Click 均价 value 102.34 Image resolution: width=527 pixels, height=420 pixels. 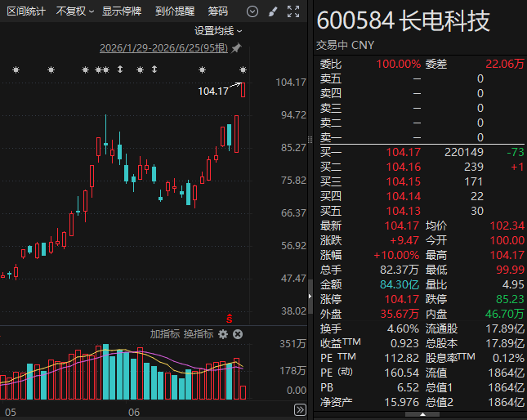click(x=507, y=226)
